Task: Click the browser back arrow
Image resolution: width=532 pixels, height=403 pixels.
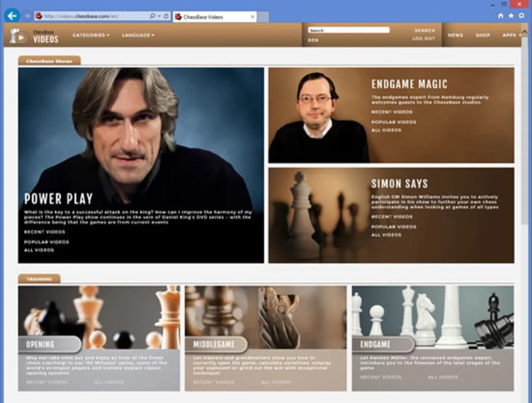Action: (x=13, y=15)
